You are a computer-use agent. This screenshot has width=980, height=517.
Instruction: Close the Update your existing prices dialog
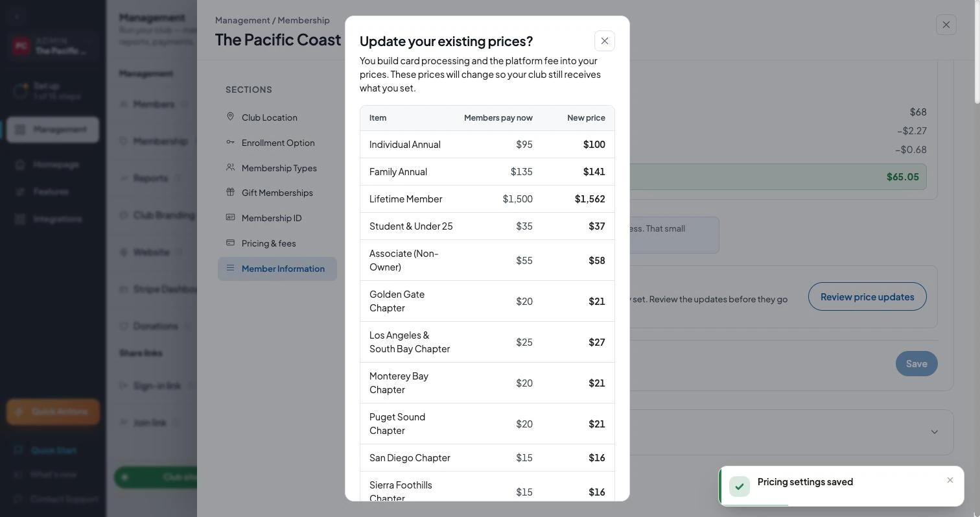coord(604,41)
